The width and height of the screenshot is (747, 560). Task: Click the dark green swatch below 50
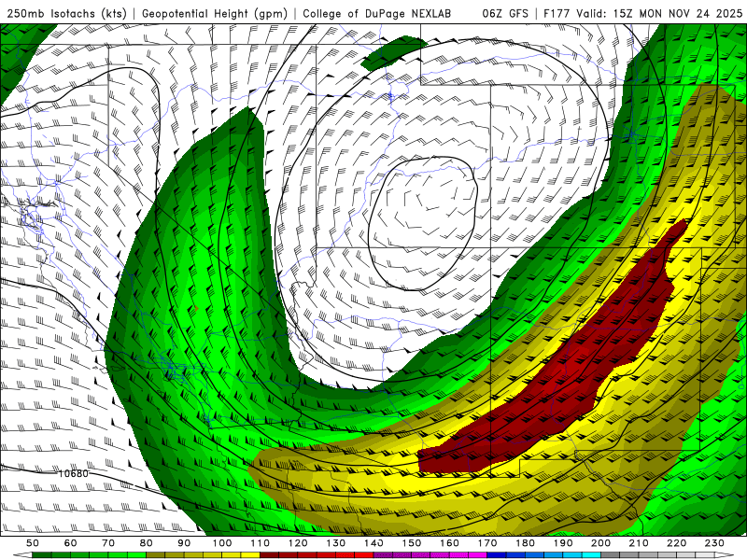[x=42, y=555]
